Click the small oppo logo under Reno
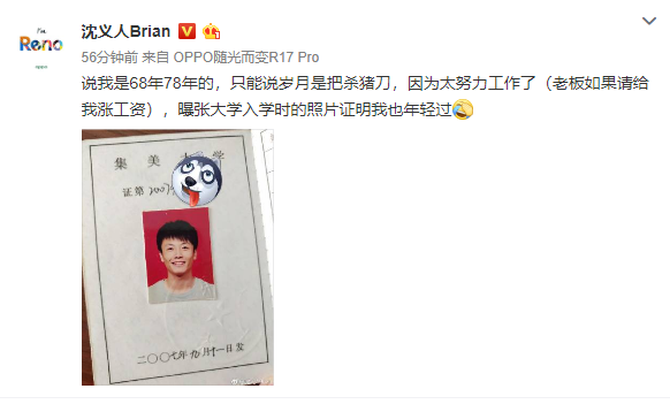 41,66
